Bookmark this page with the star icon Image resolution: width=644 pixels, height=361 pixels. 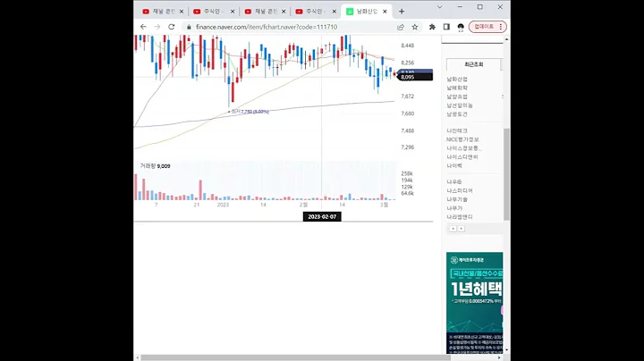coord(415,27)
